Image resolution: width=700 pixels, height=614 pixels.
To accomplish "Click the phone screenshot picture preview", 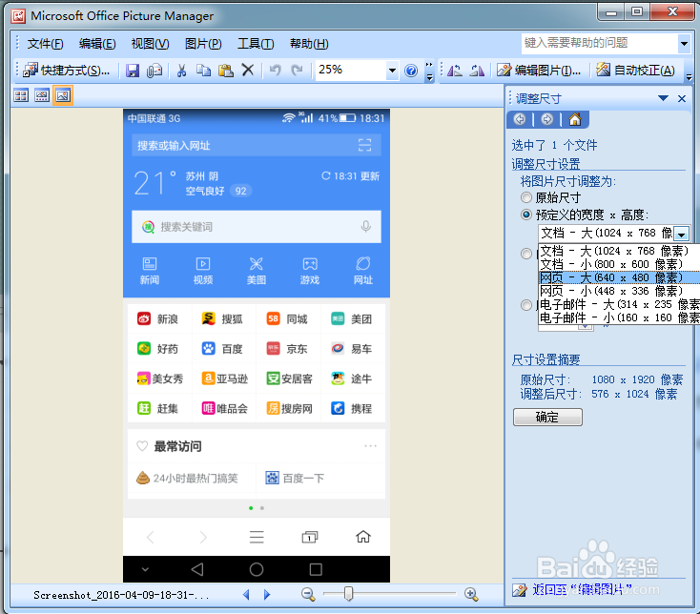I will coord(257,345).
